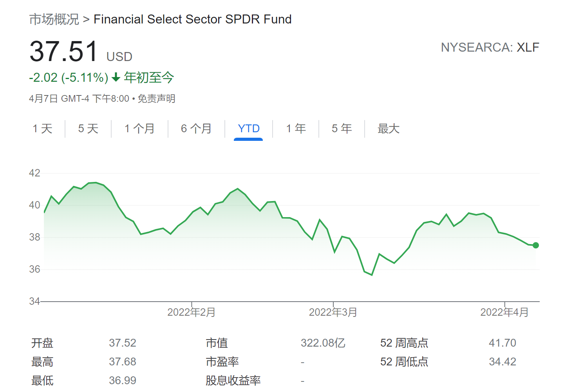Click the 2022年2月 axis label

click(x=191, y=312)
